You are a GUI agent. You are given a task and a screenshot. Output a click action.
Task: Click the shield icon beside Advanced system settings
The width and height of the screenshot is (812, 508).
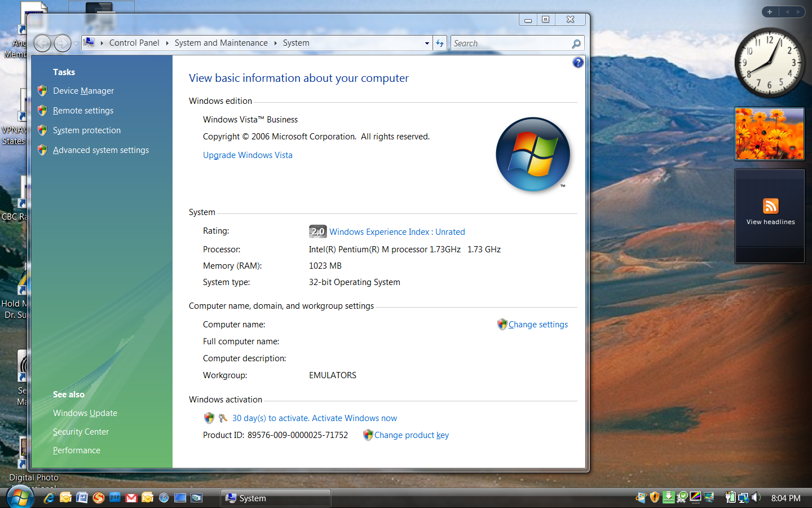tap(42, 150)
